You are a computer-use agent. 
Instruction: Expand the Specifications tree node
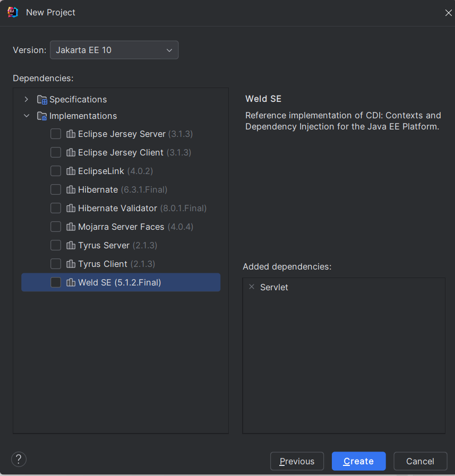pyautogui.click(x=27, y=99)
